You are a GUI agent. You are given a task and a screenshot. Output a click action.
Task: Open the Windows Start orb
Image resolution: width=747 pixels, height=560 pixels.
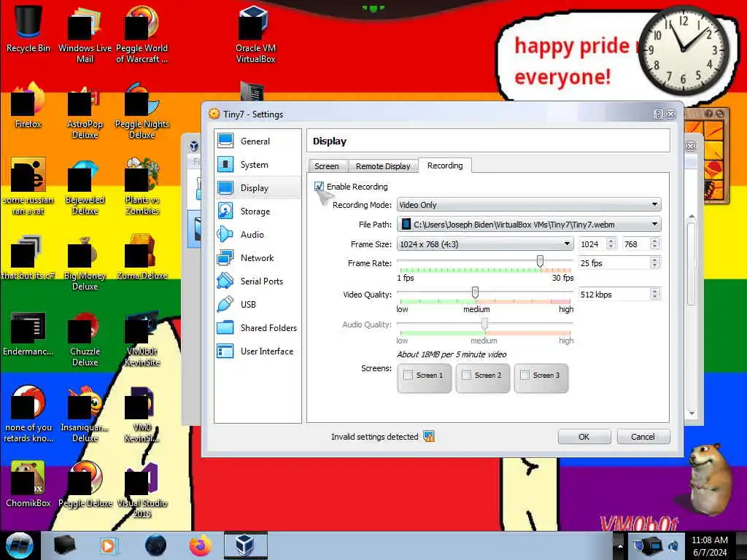19,545
